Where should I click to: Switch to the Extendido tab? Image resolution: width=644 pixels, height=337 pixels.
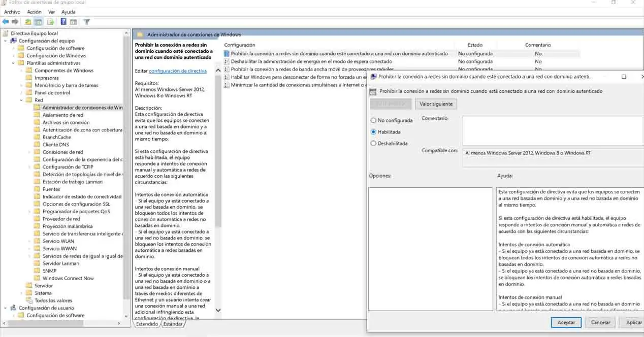147,324
